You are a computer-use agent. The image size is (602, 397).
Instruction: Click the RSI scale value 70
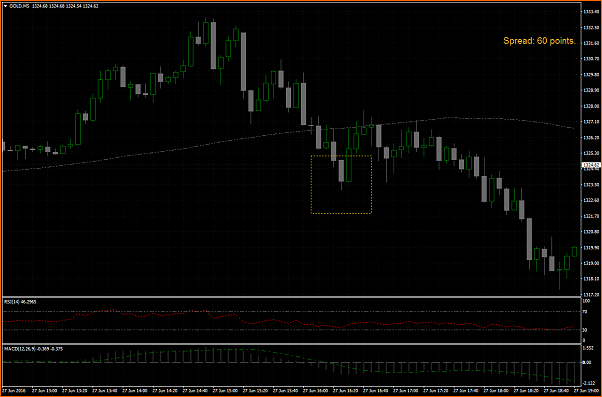(x=585, y=312)
